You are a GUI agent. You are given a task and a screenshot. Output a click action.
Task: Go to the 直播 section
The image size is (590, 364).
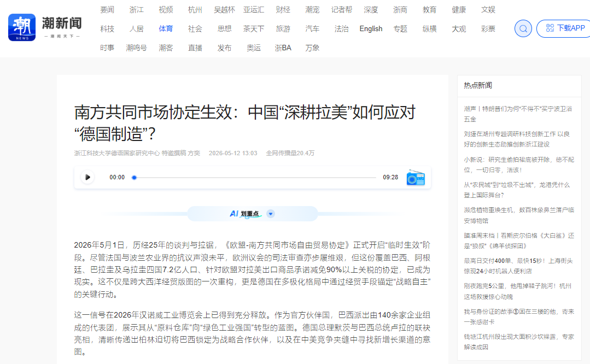coord(195,48)
